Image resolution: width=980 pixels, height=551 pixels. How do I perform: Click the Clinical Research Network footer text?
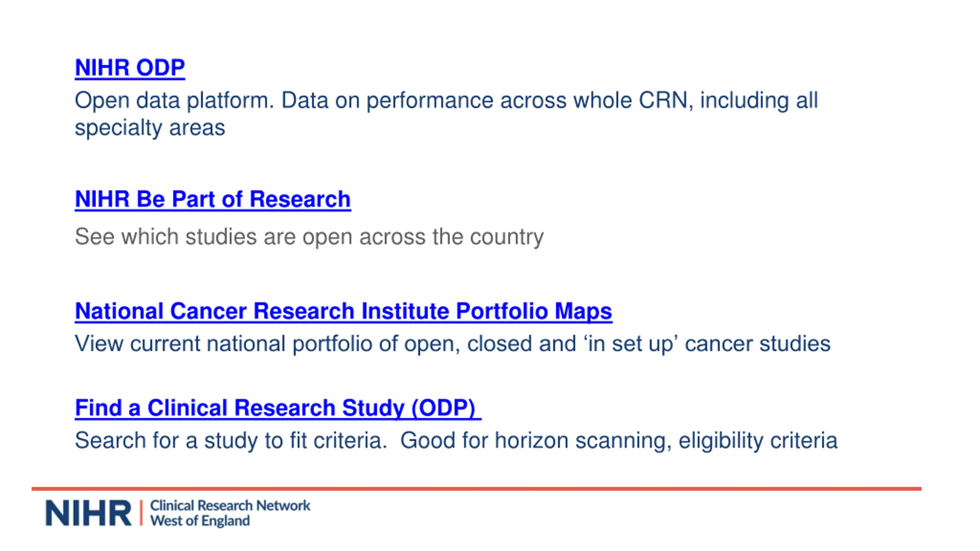coord(230,505)
